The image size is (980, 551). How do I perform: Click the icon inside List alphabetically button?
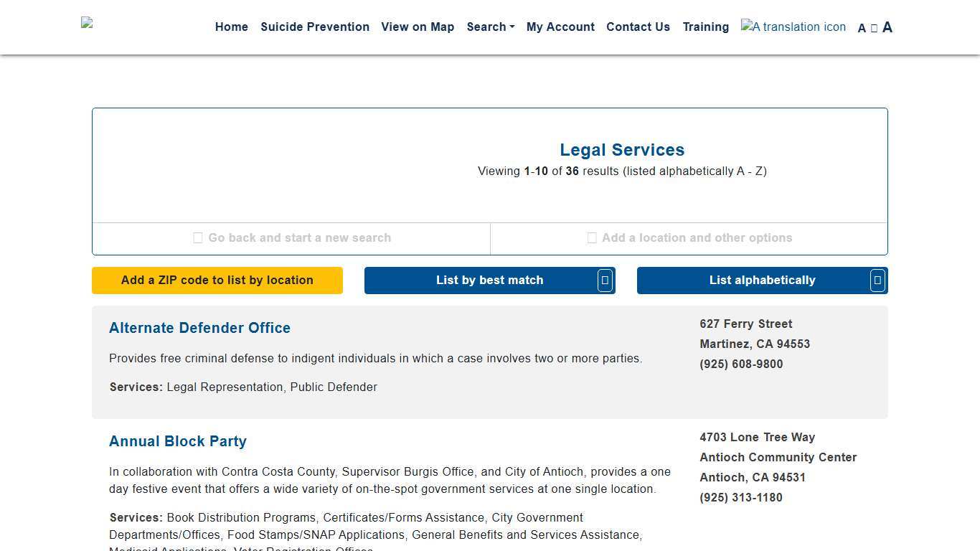[x=877, y=281]
